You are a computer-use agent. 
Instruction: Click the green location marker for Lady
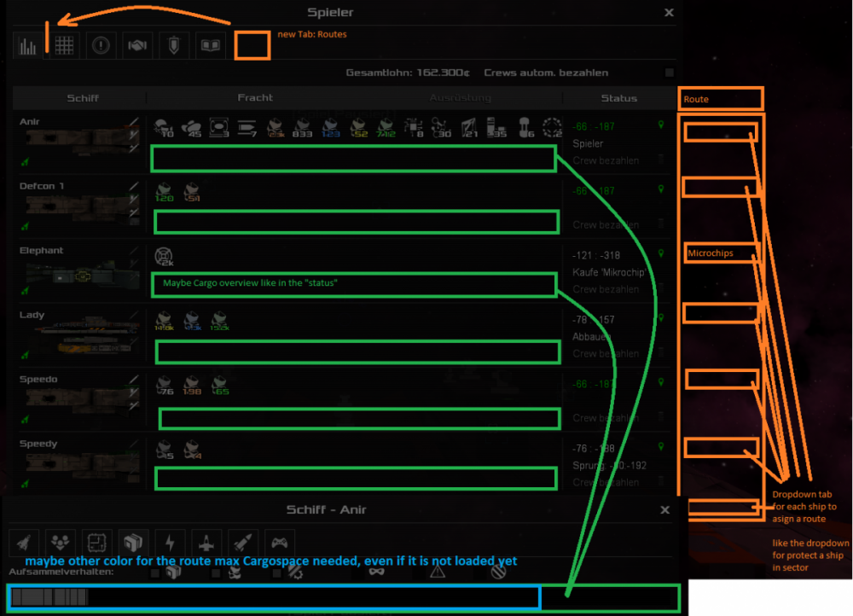click(x=660, y=317)
